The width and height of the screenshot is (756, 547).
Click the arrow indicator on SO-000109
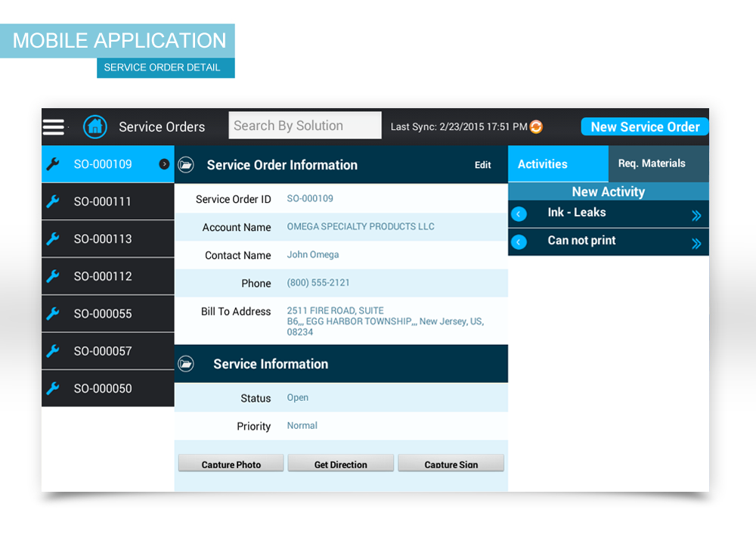pos(164,164)
